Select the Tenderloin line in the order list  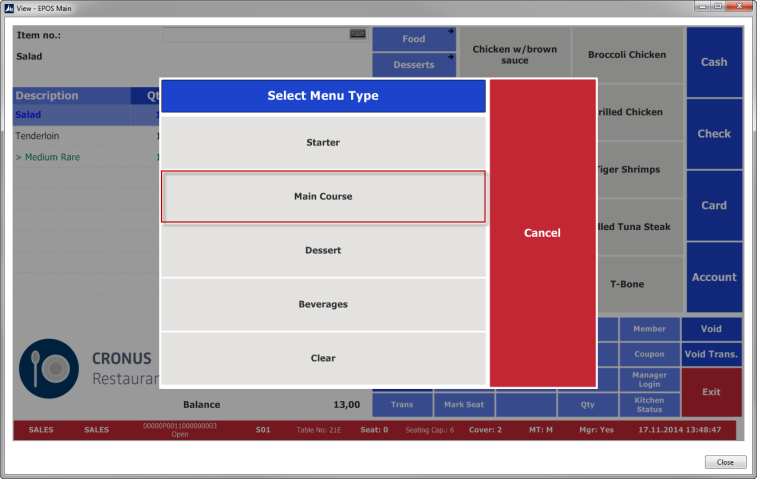[70, 136]
